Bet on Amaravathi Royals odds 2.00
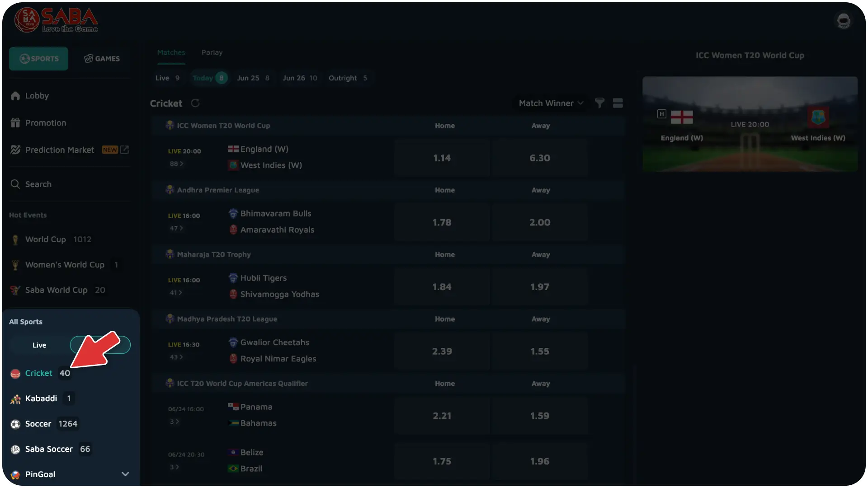This screenshot has height=488, width=868. tap(540, 223)
